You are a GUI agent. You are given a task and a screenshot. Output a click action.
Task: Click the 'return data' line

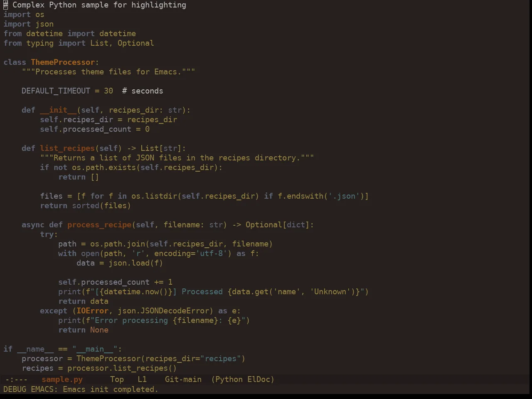pyautogui.click(x=83, y=301)
